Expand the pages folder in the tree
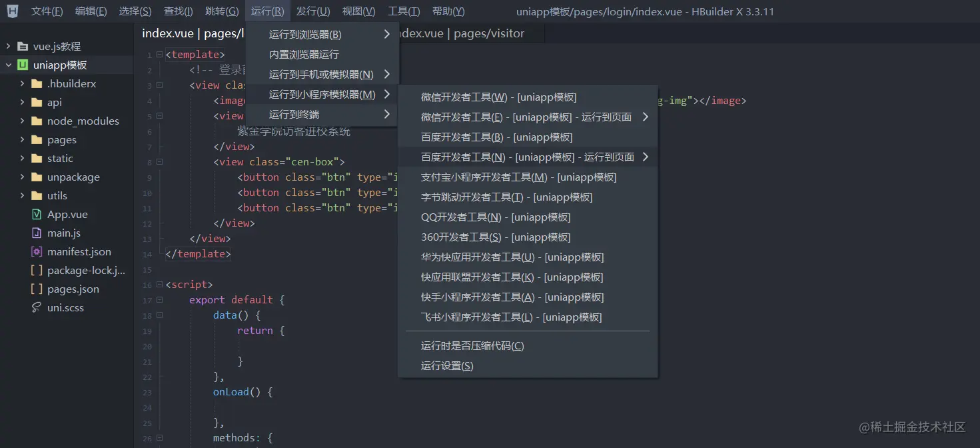The width and height of the screenshot is (980, 448). (x=22, y=139)
